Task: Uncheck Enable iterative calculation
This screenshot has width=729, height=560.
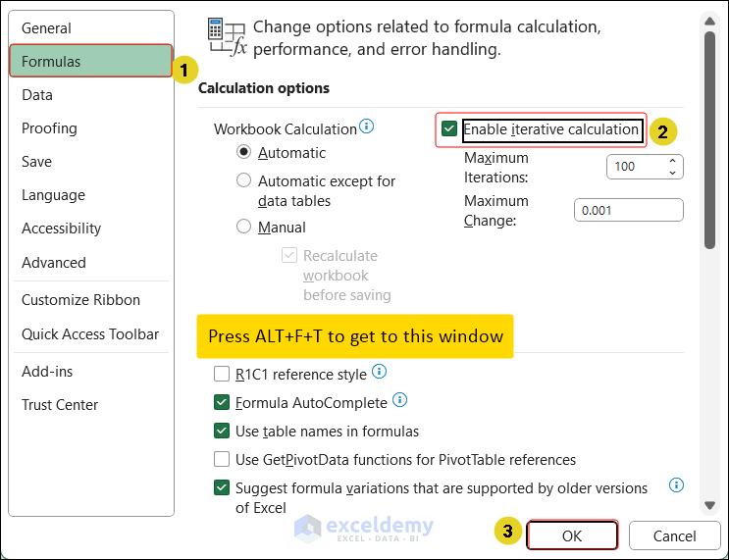Action: [450, 129]
